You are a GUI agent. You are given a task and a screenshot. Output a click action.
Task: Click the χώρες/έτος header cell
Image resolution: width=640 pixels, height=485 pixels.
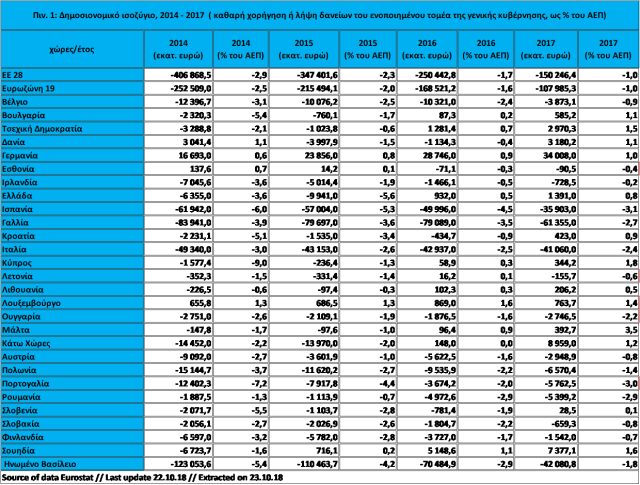coord(72,47)
